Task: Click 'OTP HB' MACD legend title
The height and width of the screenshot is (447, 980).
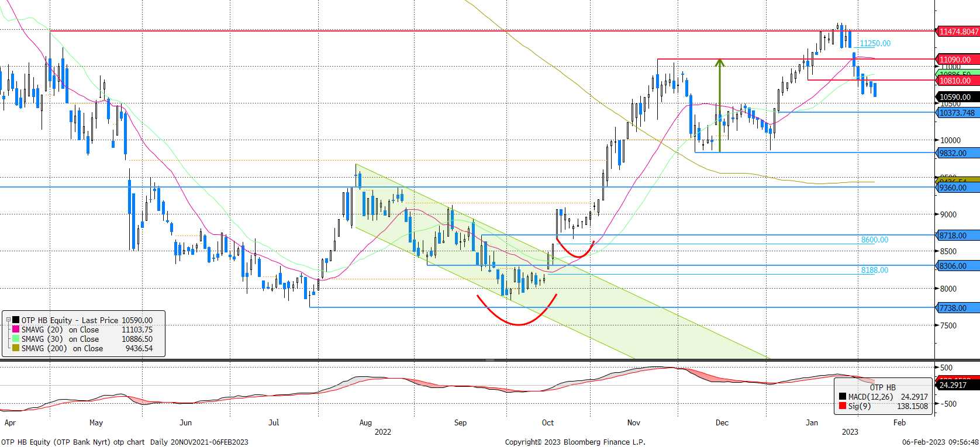Action: (x=882, y=387)
